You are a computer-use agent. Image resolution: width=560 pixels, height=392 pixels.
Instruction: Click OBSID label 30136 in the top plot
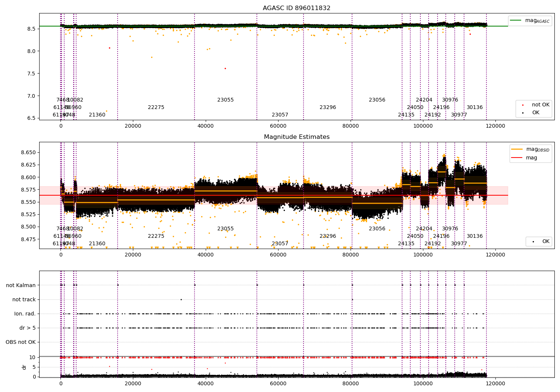(475, 108)
